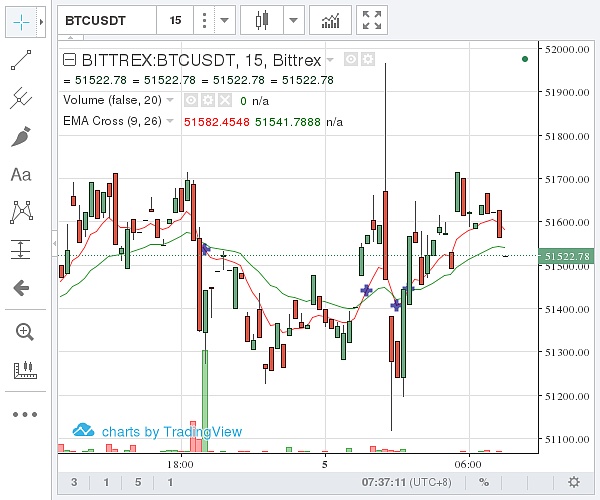Activate the zoom in magnifier tool

[x=24, y=332]
